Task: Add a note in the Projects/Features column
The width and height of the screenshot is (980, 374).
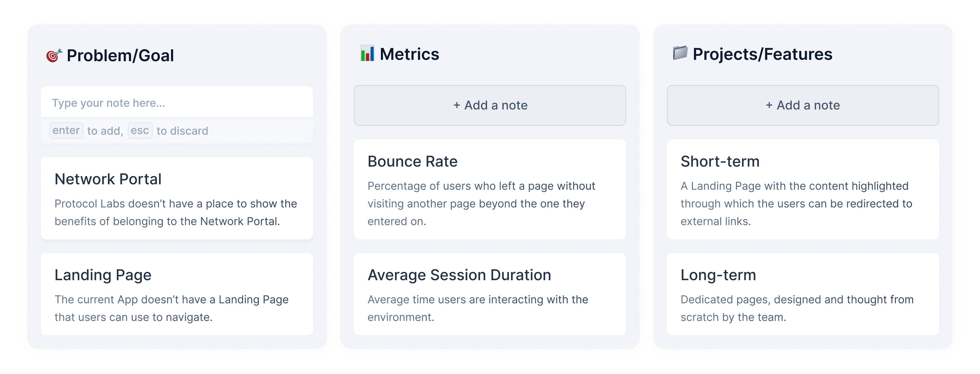Action: click(x=802, y=105)
